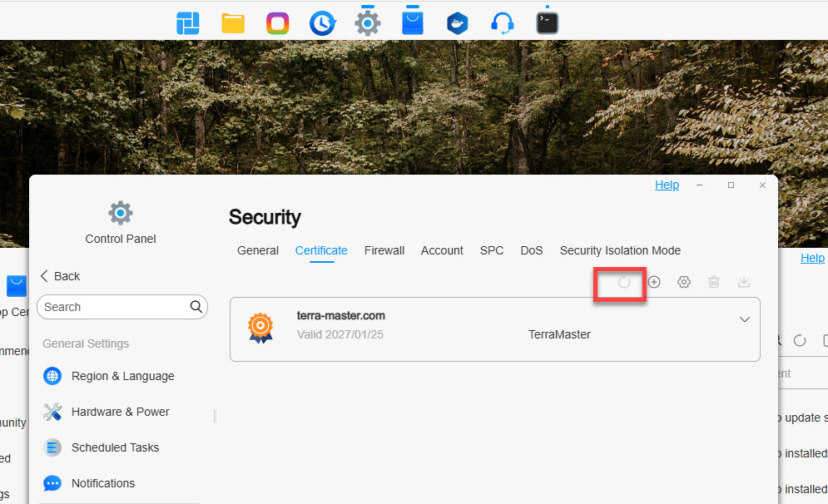This screenshot has width=828, height=504.
Task: Open Hardware & Power settings
Action: click(x=106, y=413)
